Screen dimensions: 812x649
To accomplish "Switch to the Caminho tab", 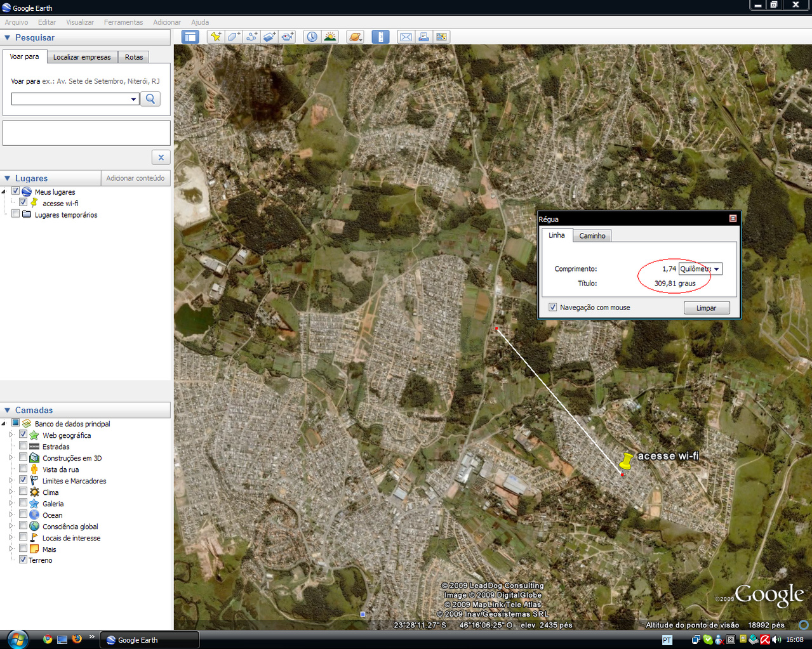I will [592, 236].
